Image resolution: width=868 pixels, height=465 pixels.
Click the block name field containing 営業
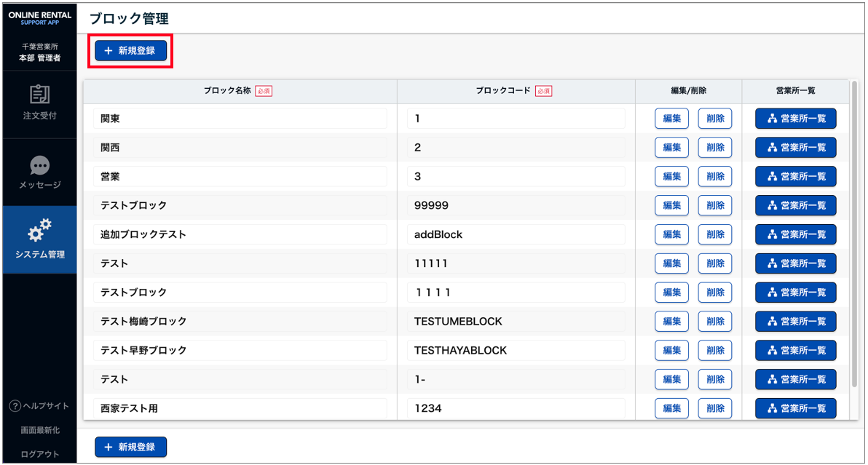[240, 177]
